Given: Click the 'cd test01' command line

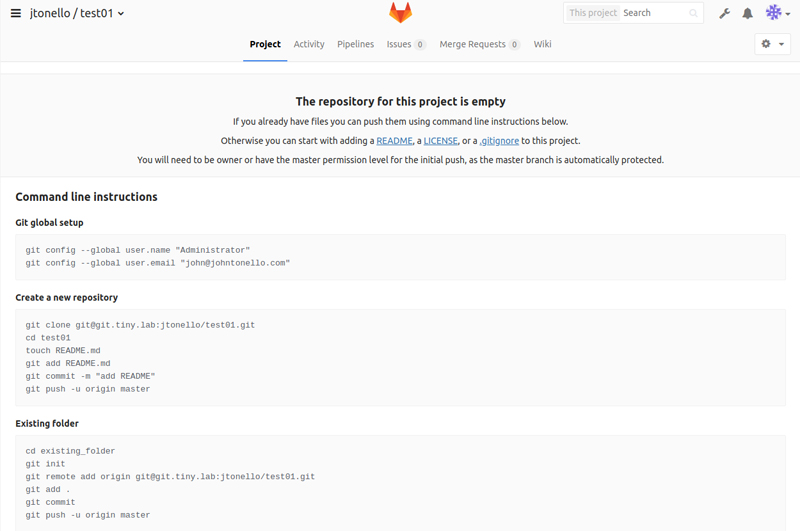Looking at the screenshot, I should click(x=48, y=338).
